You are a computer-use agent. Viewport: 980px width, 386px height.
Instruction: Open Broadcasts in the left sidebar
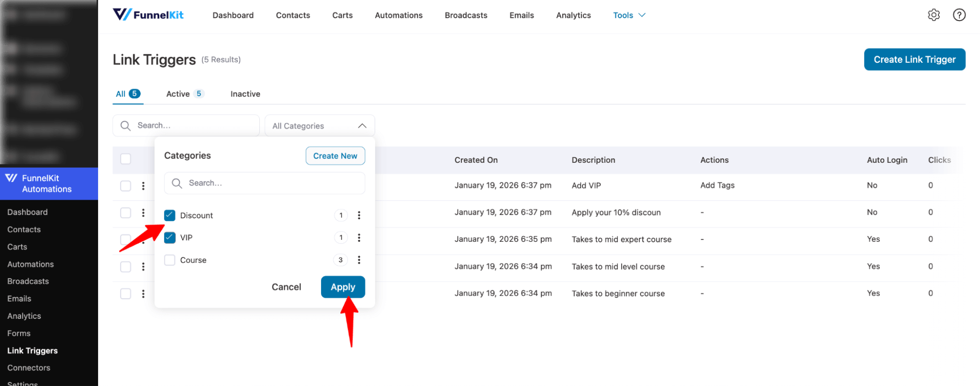click(28, 281)
